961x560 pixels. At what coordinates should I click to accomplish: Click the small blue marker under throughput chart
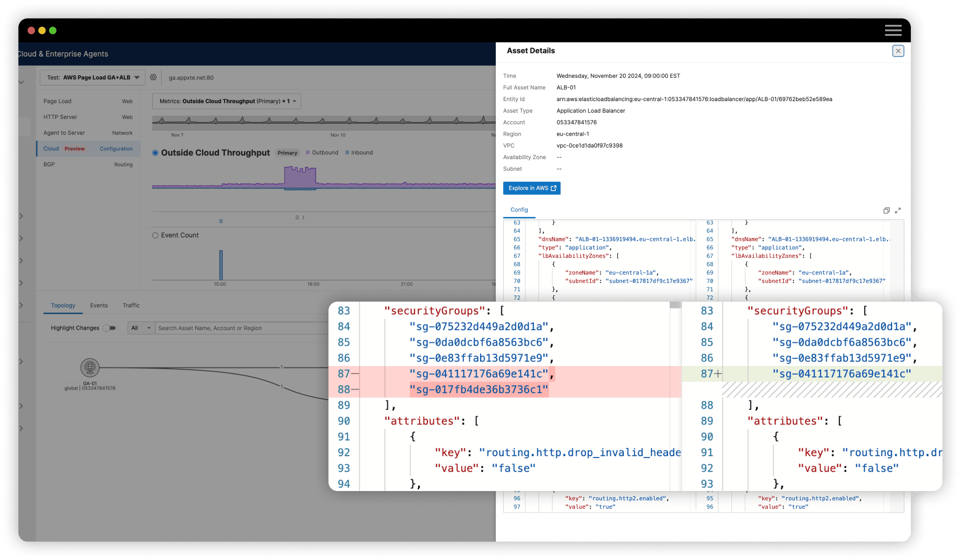[x=221, y=221]
